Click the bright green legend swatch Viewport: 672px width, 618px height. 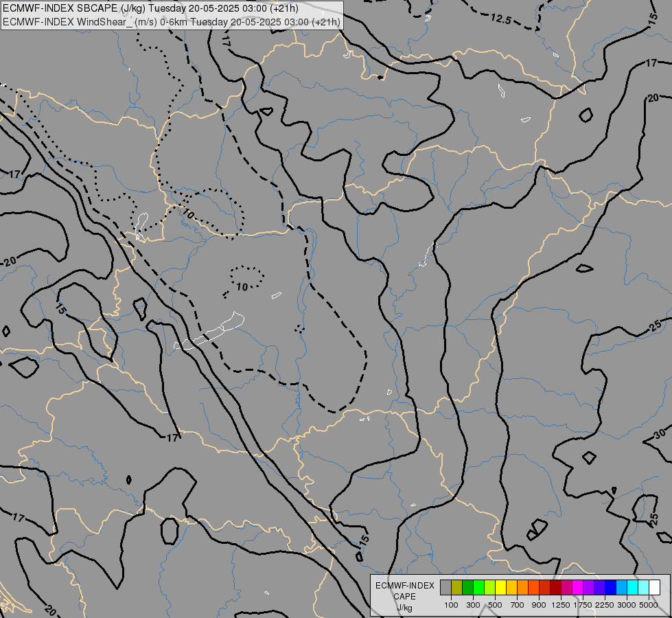pos(478,588)
